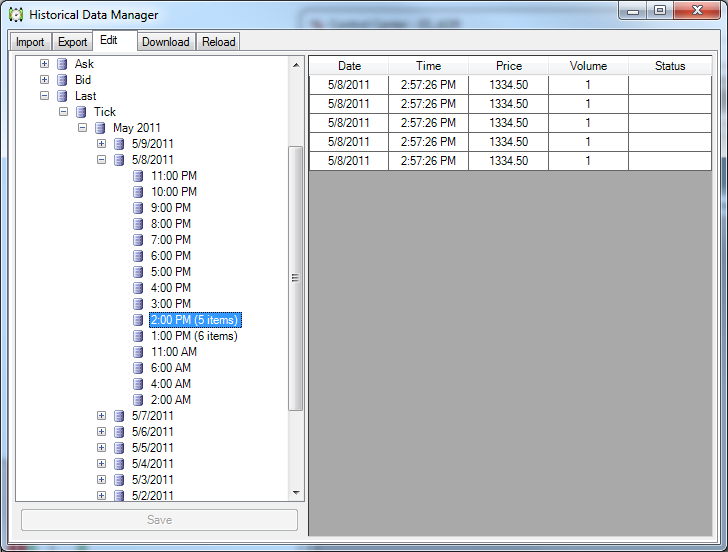Click the Price cell in the first row
Screen dimensions: 728x552
pos(508,85)
